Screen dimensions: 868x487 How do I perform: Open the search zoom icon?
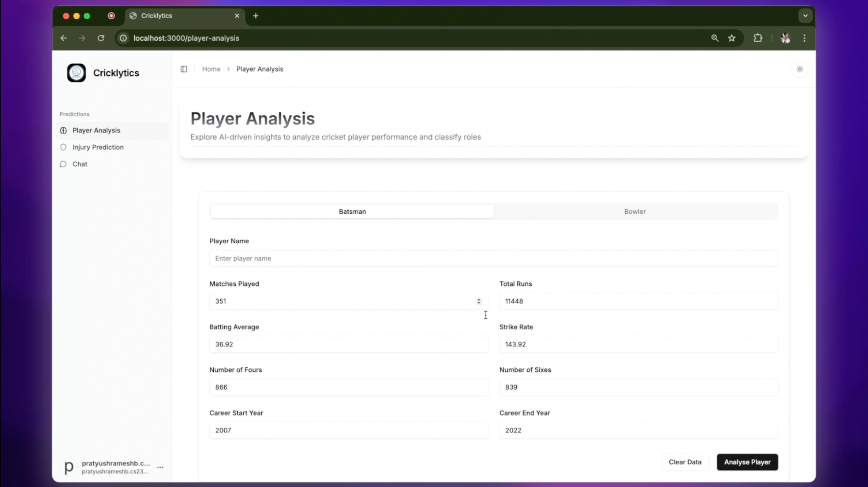point(715,38)
